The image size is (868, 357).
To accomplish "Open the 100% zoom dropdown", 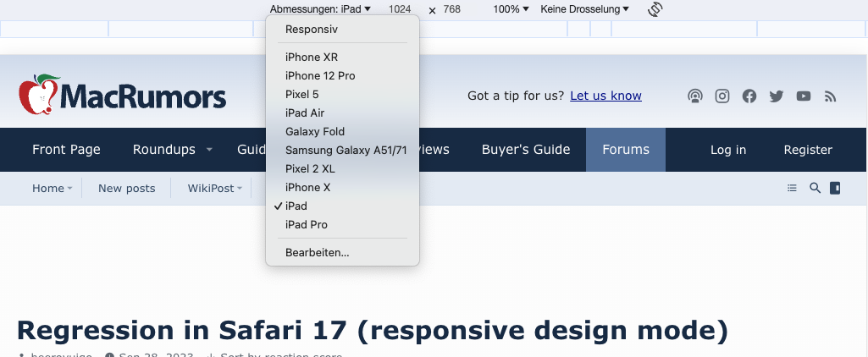I will click(x=511, y=8).
